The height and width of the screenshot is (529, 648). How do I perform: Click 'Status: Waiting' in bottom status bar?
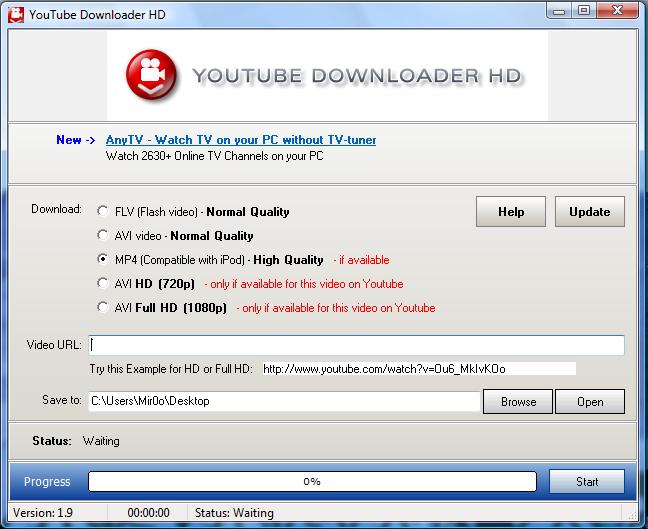coord(234,513)
